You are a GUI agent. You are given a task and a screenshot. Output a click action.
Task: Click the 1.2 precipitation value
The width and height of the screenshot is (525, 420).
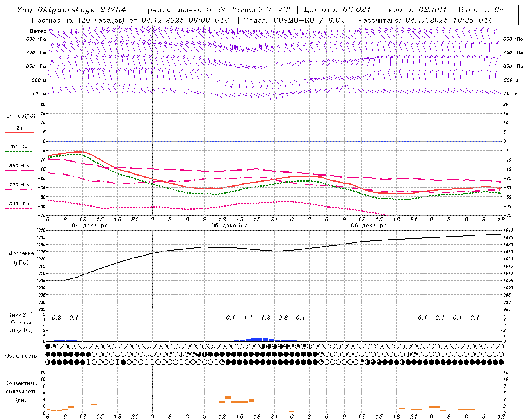(266, 317)
